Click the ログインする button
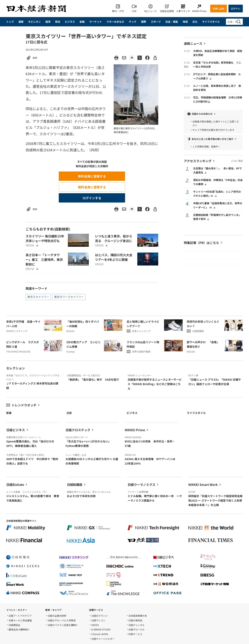 pos(92,198)
